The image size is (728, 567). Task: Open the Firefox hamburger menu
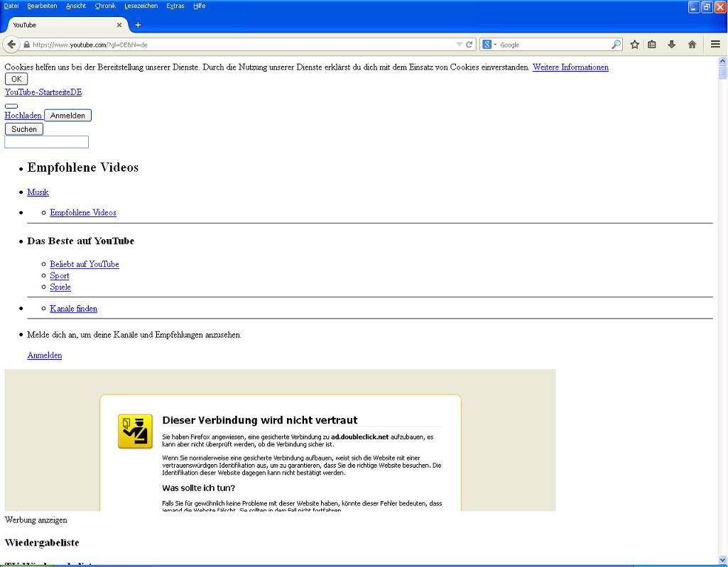(x=715, y=45)
